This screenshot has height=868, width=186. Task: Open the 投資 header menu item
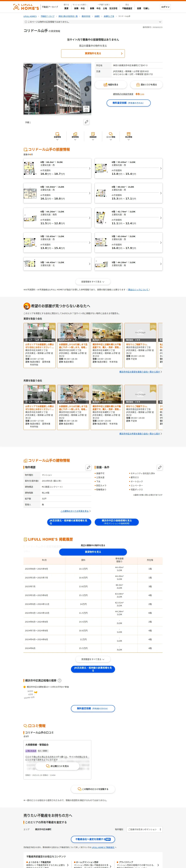[139, 8]
